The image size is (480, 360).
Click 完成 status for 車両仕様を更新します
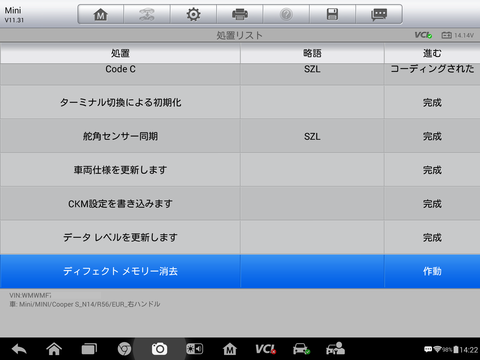click(432, 170)
